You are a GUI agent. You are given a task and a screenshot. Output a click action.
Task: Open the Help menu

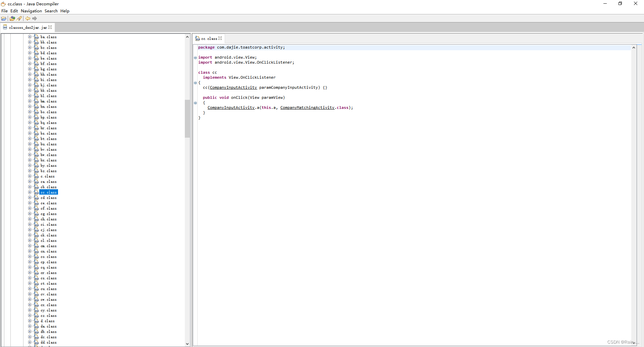point(65,11)
